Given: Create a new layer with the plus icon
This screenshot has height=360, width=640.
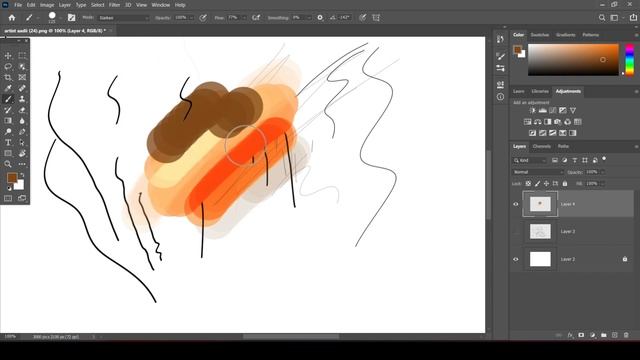Looking at the screenshot, I should (x=615, y=335).
